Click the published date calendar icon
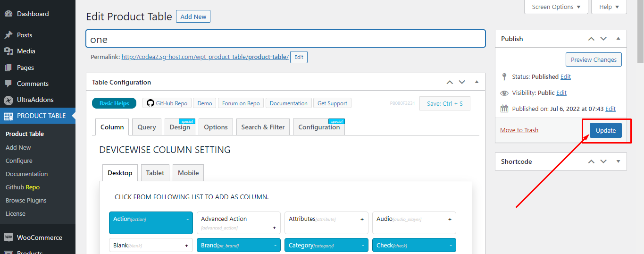The height and width of the screenshot is (254, 644). pyautogui.click(x=504, y=109)
